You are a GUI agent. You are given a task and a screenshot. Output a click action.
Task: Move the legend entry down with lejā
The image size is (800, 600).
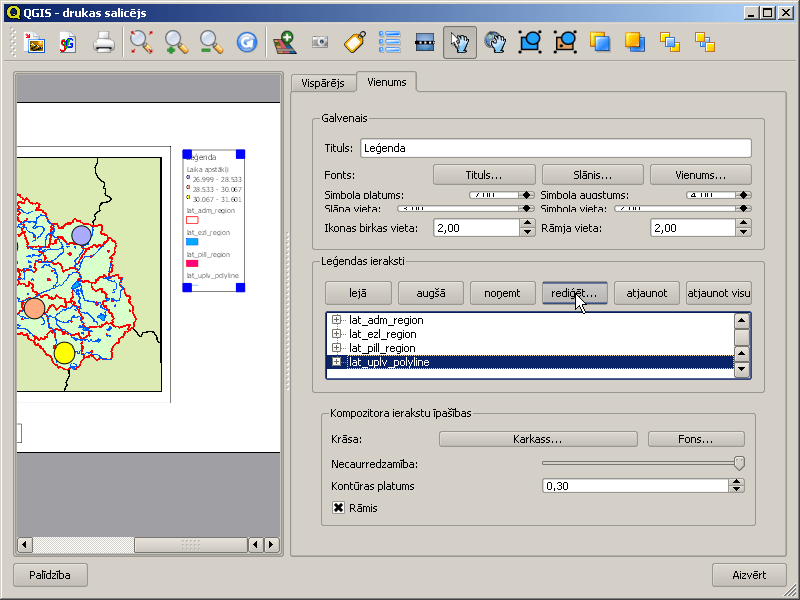(x=358, y=293)
